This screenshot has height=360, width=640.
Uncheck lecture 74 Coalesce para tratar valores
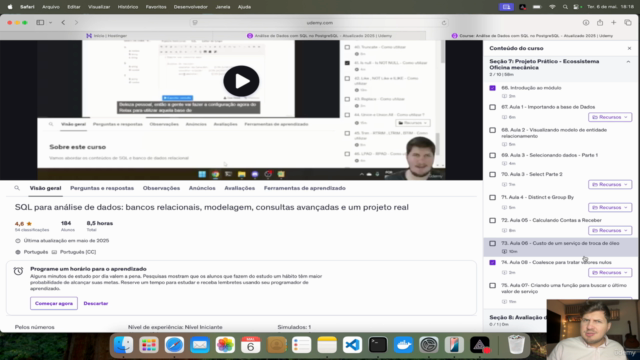[493, 262]
